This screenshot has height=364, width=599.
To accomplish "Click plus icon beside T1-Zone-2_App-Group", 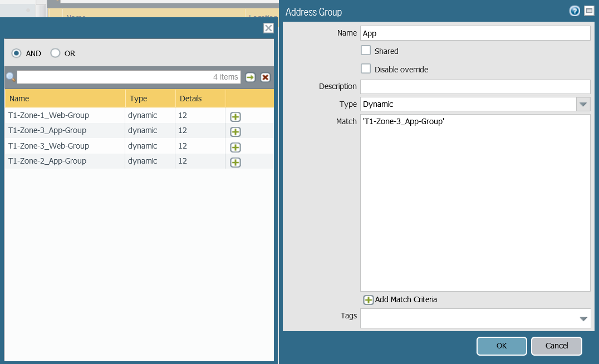I will click(235, 162).
